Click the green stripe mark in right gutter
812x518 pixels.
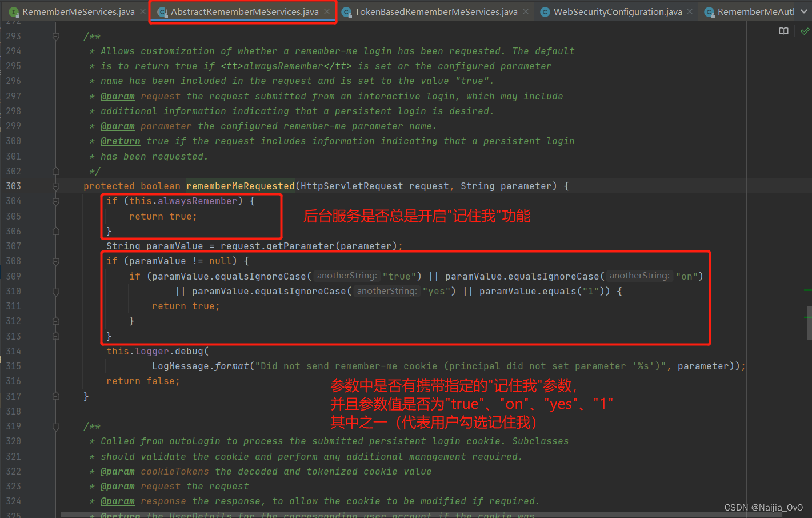[808, 290]
